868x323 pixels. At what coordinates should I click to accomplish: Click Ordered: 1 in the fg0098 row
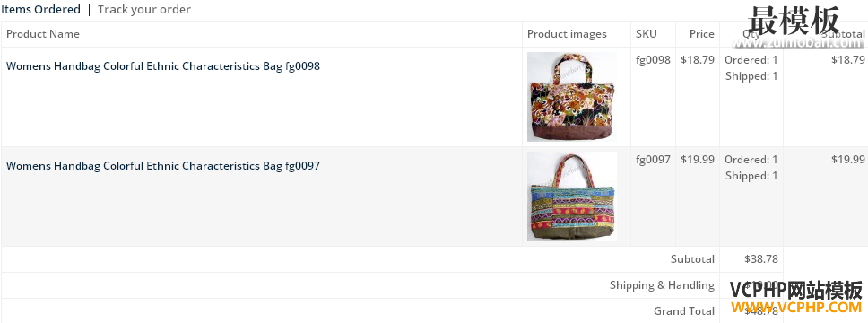(751, 60)
